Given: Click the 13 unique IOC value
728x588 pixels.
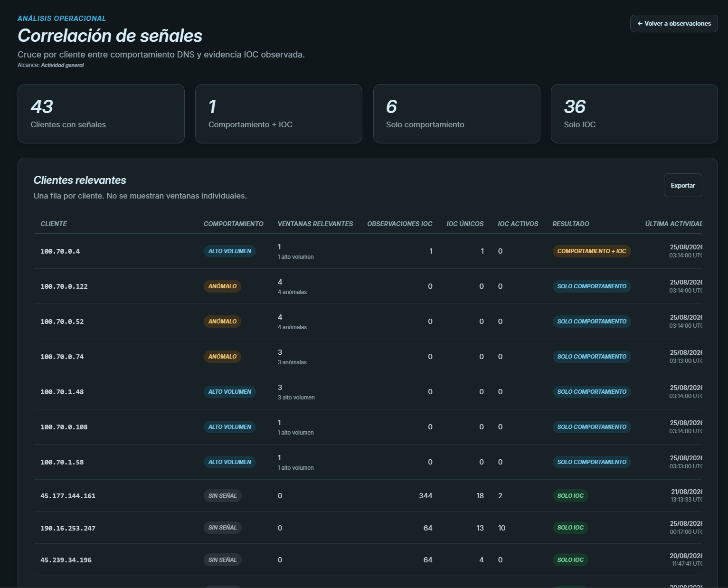Looking at the screenshot, I should click(x=480, y=528).
